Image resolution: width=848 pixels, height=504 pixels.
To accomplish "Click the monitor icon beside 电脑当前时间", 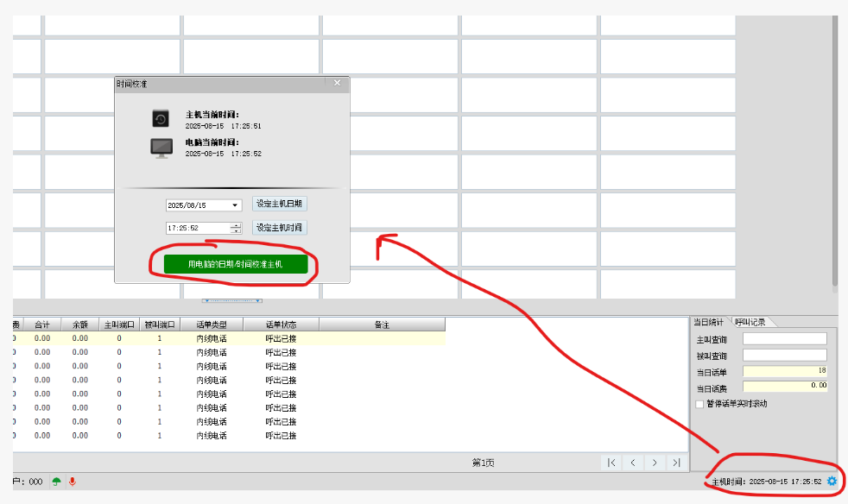I will click(161, 147).
